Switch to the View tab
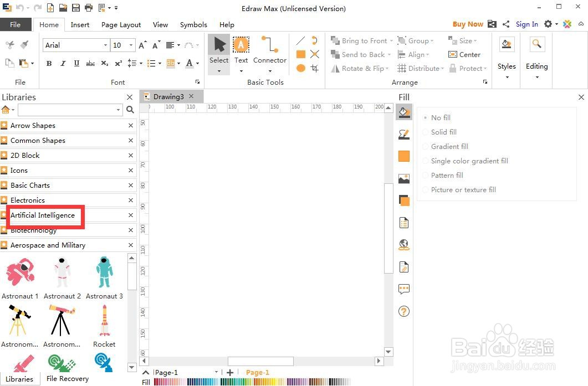 pyautogui.click(x=160, y=25)
